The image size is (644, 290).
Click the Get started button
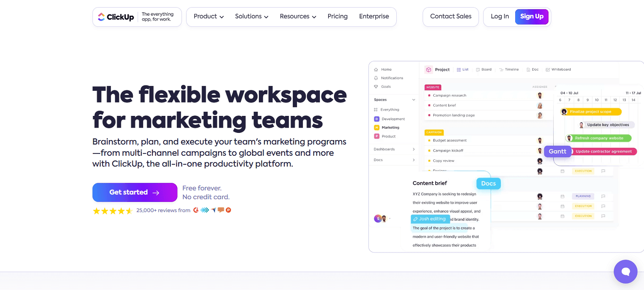tap(135, 192)
